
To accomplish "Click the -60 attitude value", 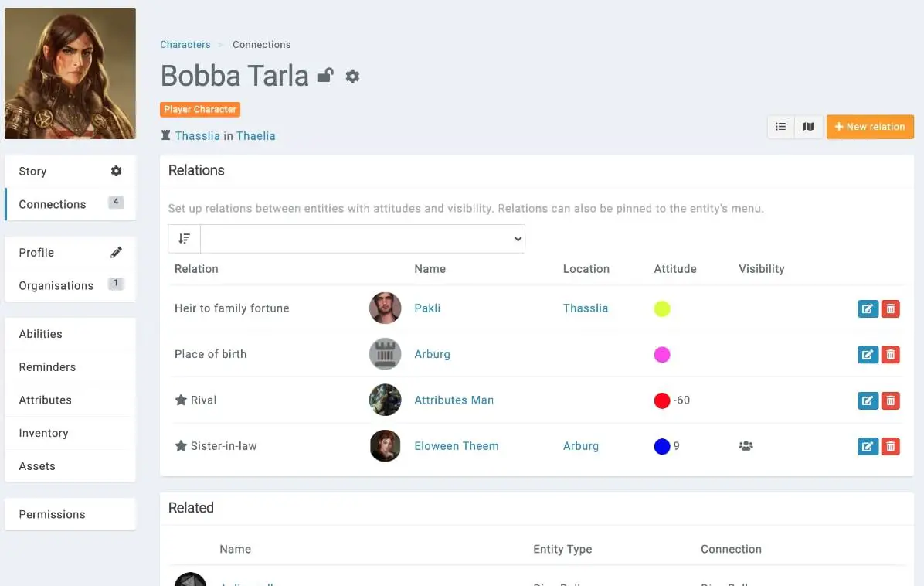I will 681,400.
